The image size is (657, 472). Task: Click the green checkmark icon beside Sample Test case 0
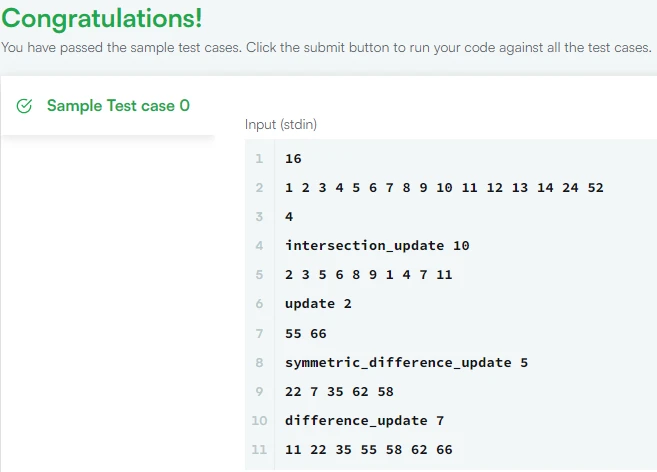click(25, 106)
